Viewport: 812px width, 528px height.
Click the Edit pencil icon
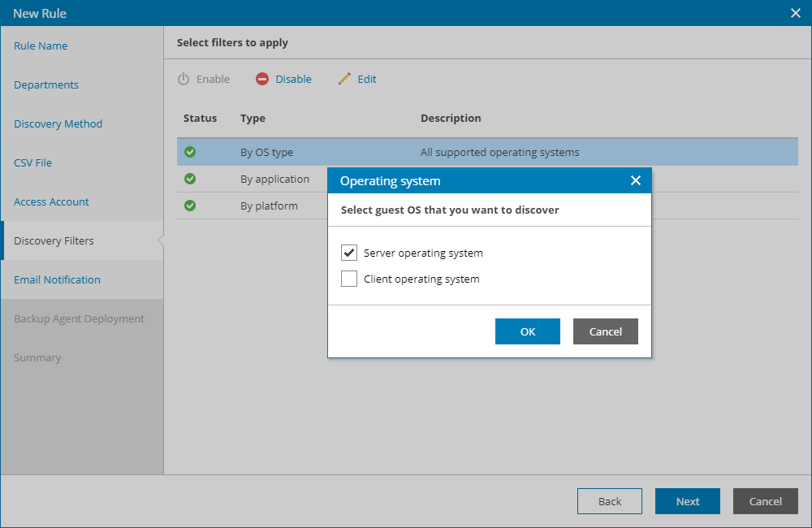pos(344,79)
